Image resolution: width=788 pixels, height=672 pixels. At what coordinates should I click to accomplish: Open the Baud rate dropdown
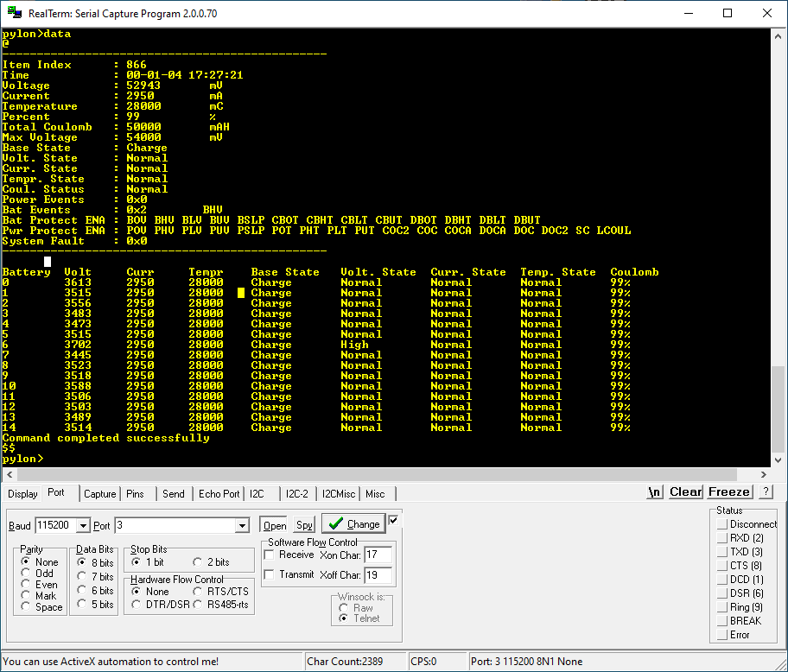point(83,525)
